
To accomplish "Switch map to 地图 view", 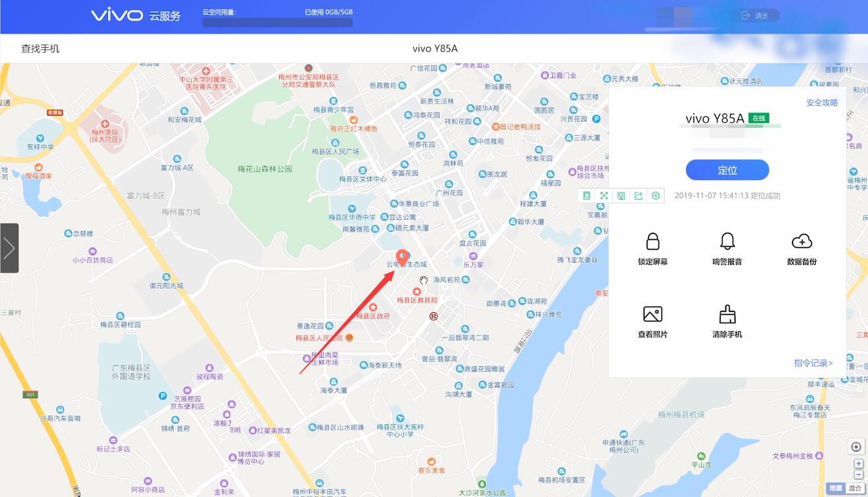I will pos(836,488).
